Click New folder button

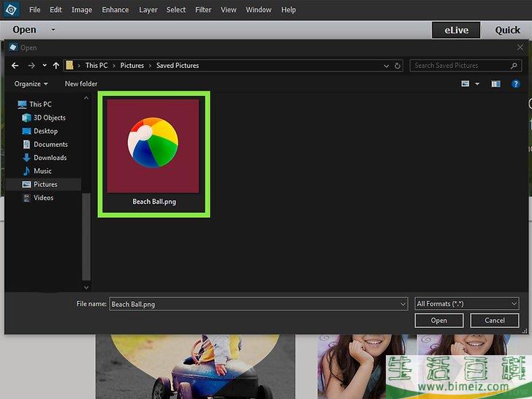[x=81, y=84]
